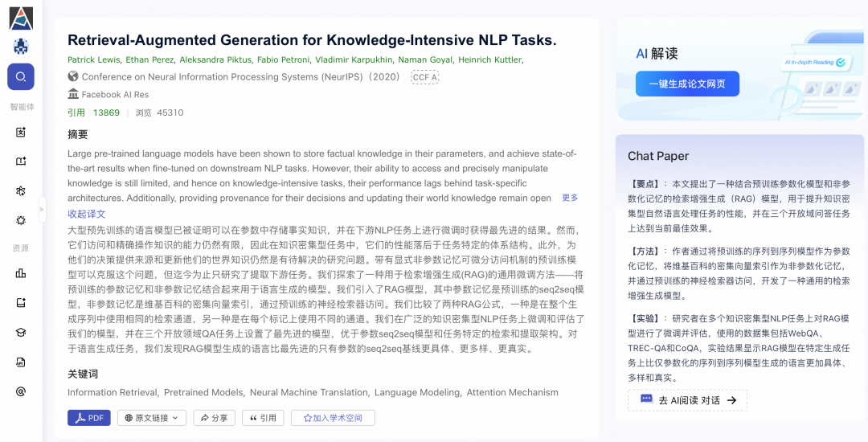Expand the sidebar with the small arrow handle
This screenshot has height=442, width=868.
coord(42,210)
